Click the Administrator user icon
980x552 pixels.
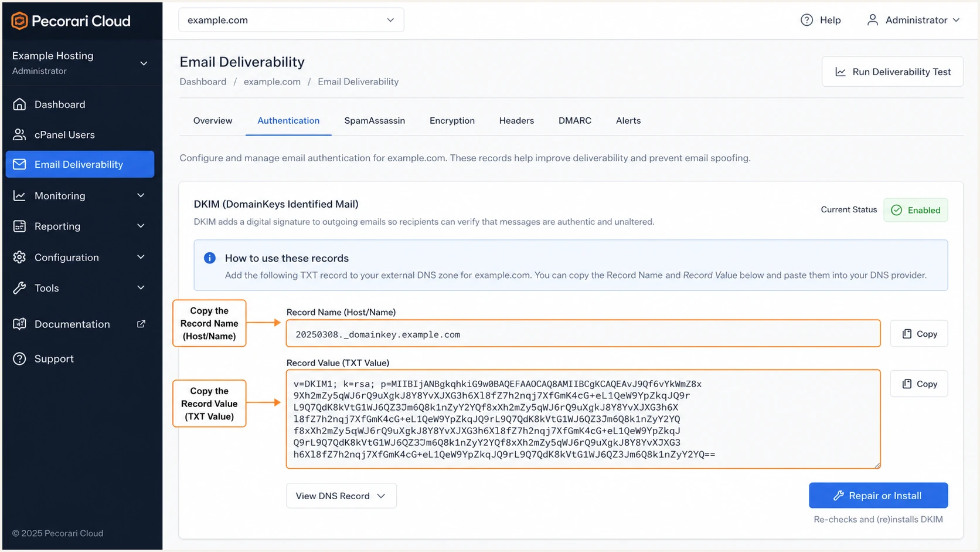(873, 20)
